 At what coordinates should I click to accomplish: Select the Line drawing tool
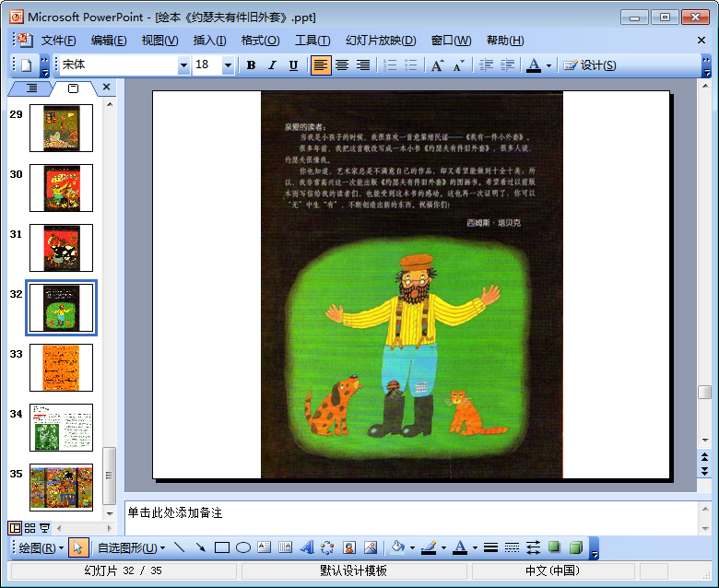pyautogui.click(x=180, y=547)
